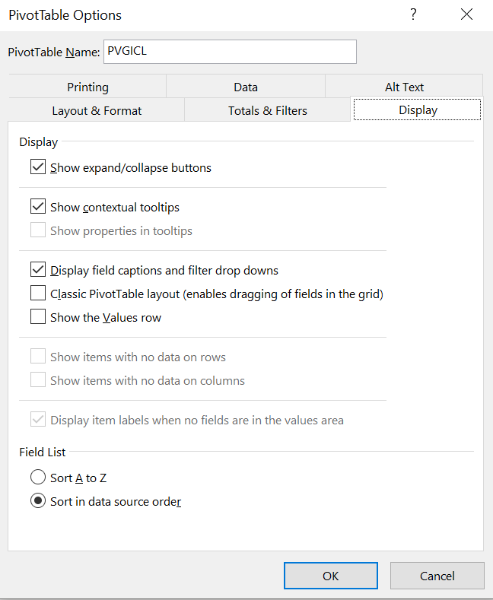Image resolution: width=493 pixels, height=600 pixels.
Task: Dismiss the dialog with the Cancel button
Action: [437, 576]
